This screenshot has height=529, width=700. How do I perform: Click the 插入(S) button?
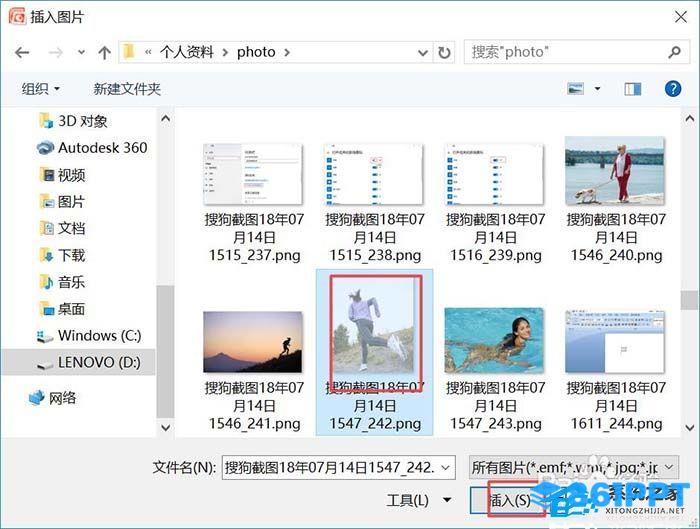pos(510,500)
